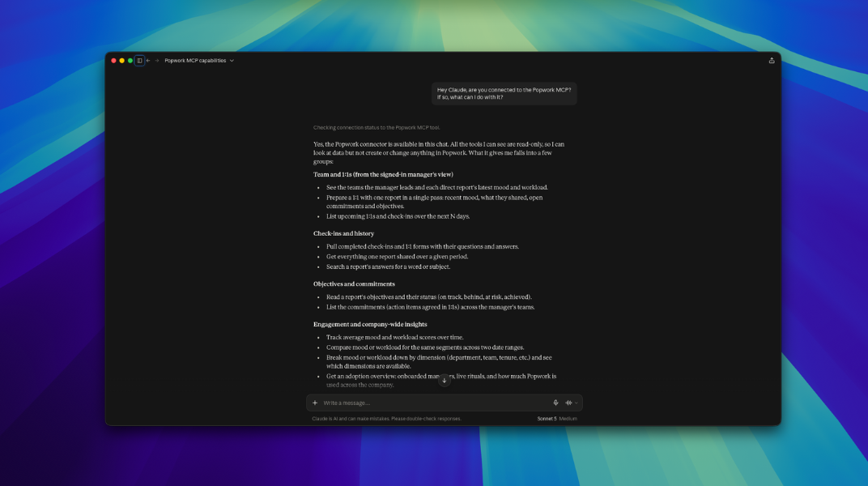Expand the Checking connection status thinking line
868x486 pixels.
(x=377, y=127)
